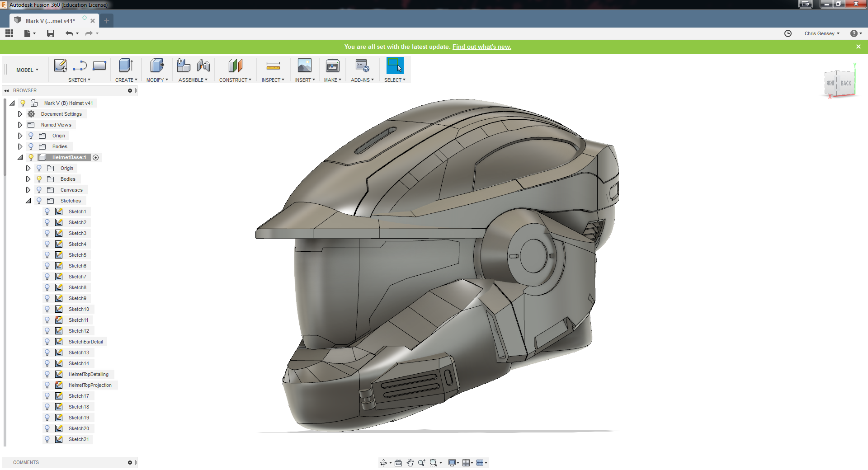The height and width of the screenshot is (470, 868).
Task: Open the Chris Gensey account dropdown
Action: pos(822,33)
